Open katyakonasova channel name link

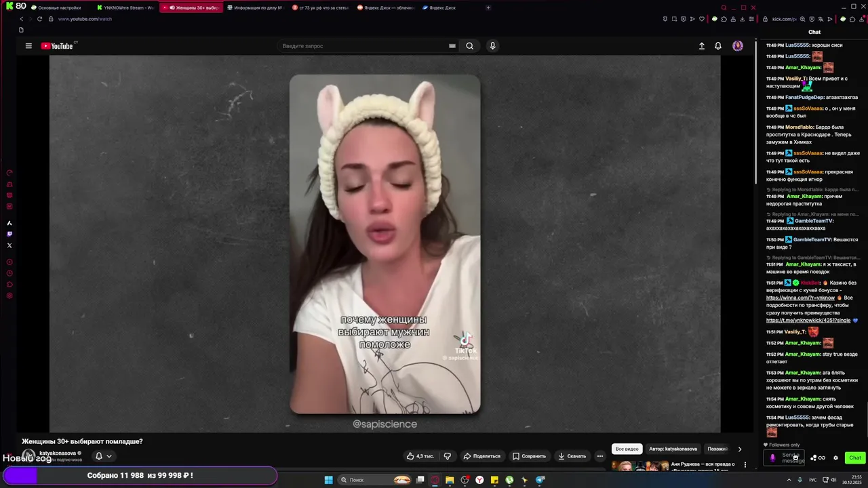click(x=58, y=453)
